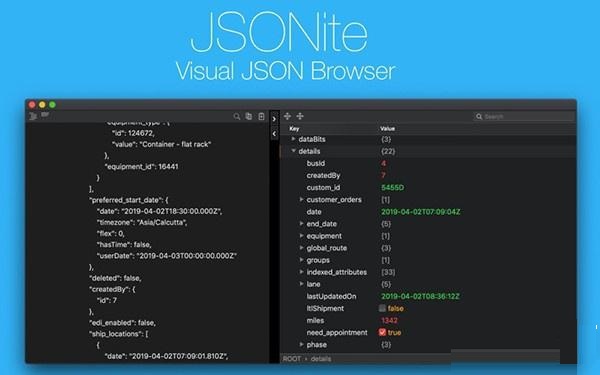Click the Value column header
The image size is (600, 375).
point(388,129)
